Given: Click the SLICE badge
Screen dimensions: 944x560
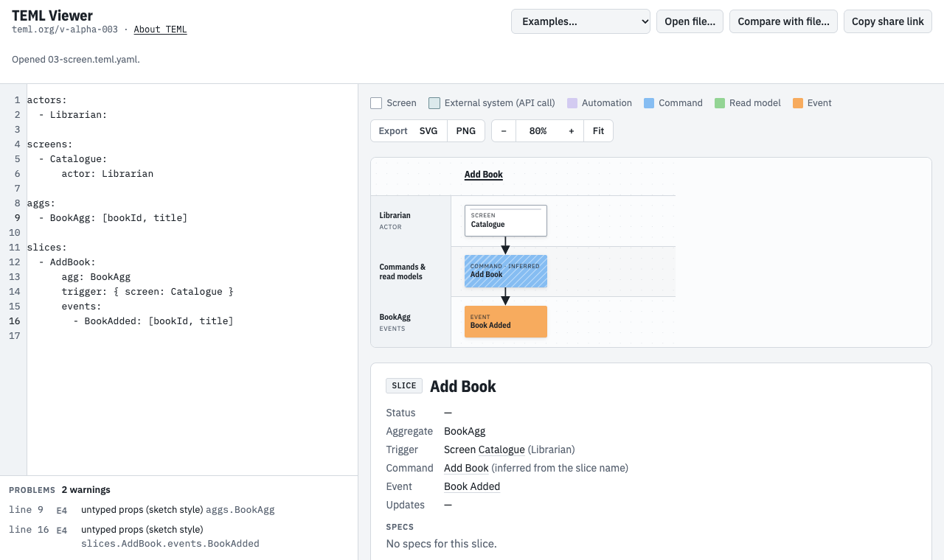Looking at the screenshot, I should click(404, 385).
